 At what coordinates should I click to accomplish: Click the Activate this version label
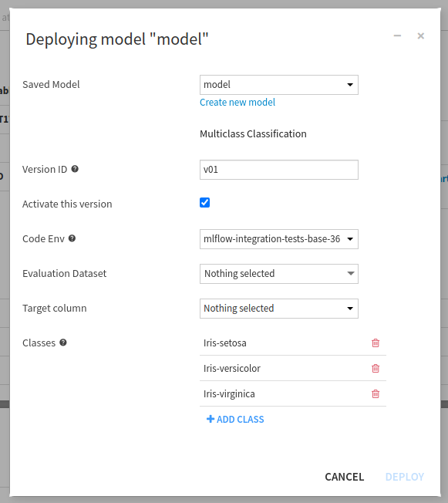point(67,204)
